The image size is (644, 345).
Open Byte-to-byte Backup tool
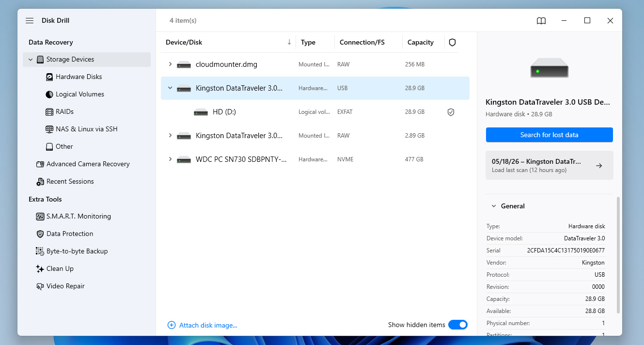pyautogui.click(x=77, y=251)
